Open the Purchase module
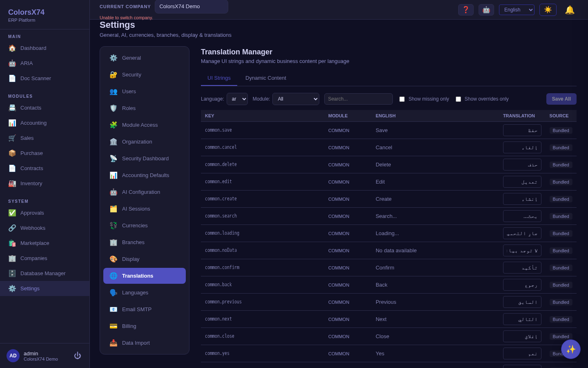Screen dimensions: 588x368 [x=45, y=153]
